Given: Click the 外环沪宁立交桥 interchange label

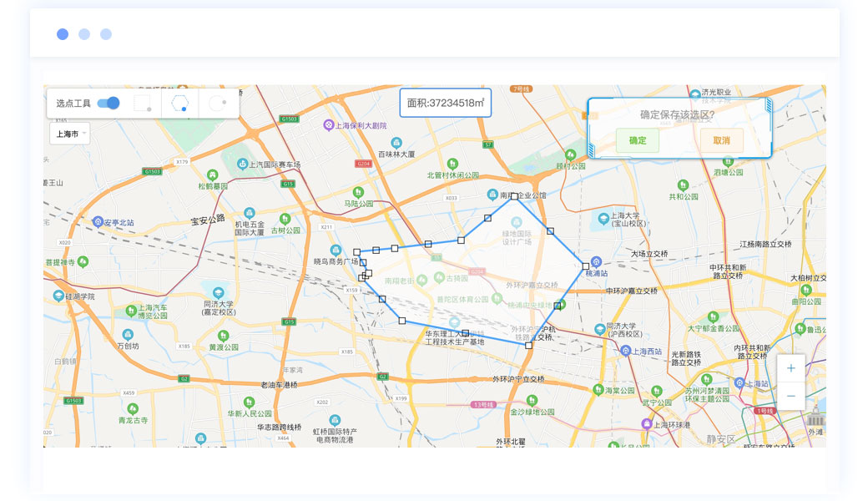Looking at the screenshot, I should [518, 379].
